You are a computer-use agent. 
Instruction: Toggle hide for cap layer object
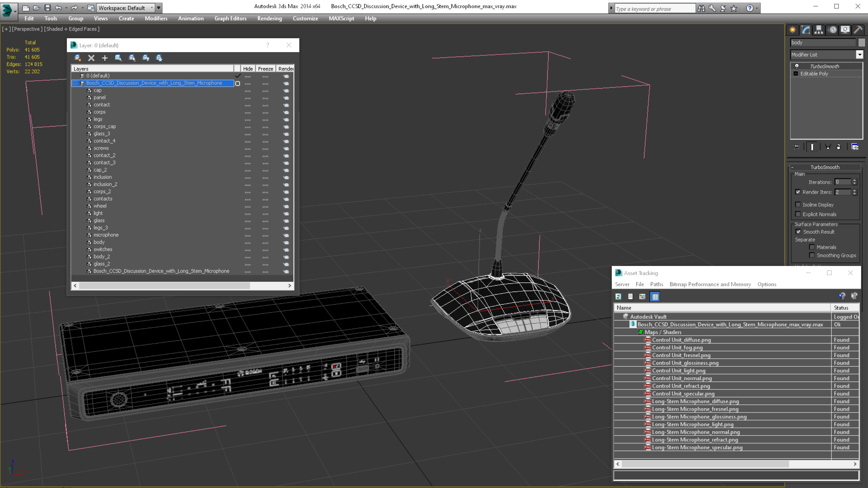click(x=248, y=91)
